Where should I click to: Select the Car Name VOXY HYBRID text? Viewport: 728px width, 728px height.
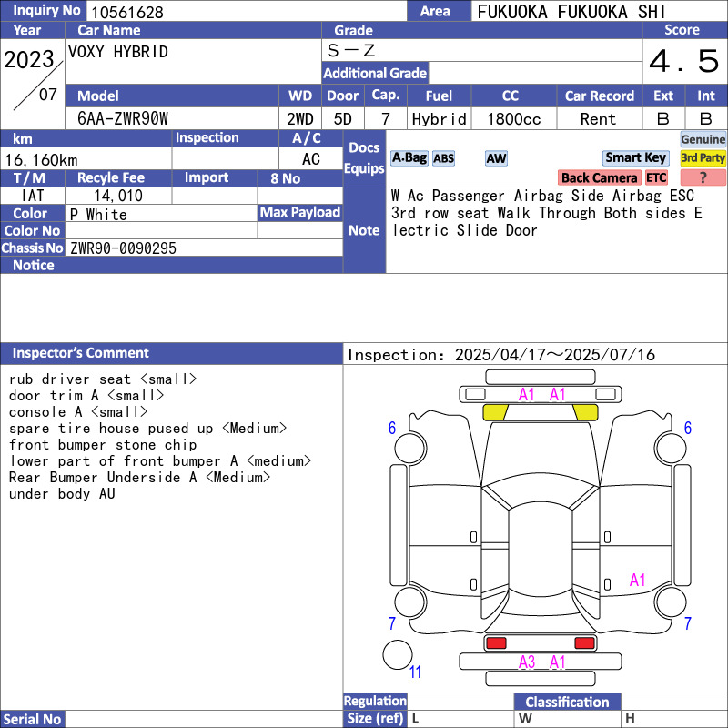point(118,52)
